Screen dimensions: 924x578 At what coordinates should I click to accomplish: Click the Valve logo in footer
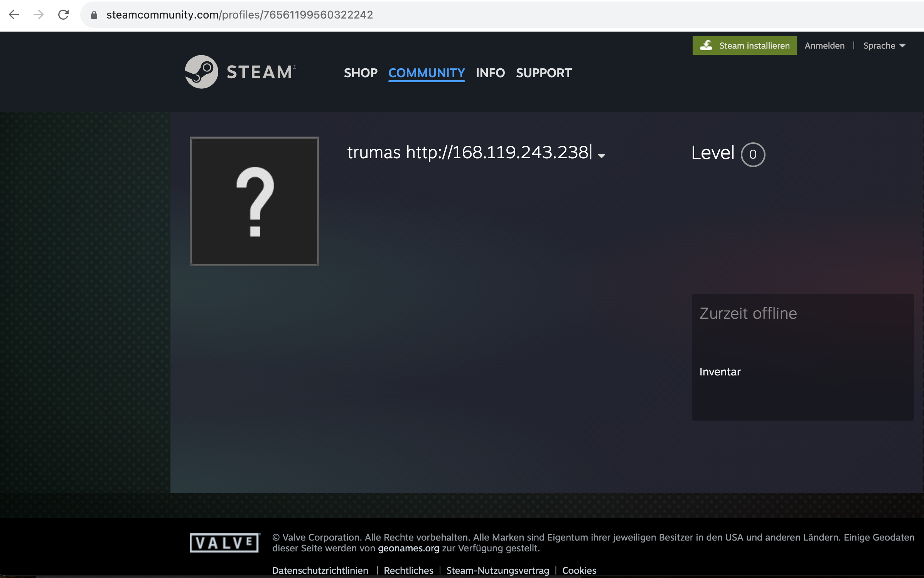(x=224, y=543)
